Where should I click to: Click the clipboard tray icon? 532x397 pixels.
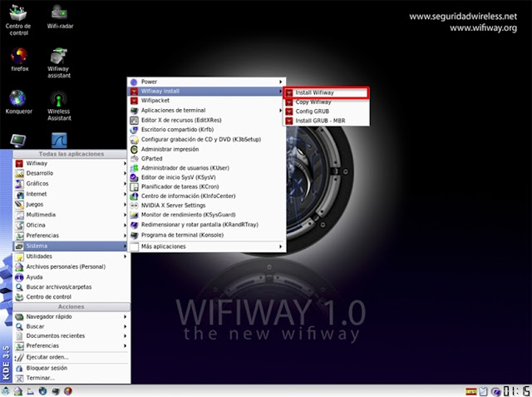(483, 391)
